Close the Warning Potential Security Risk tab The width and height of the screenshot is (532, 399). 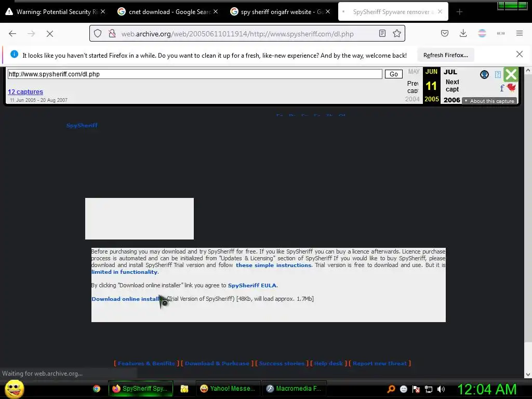pos(103,11)
